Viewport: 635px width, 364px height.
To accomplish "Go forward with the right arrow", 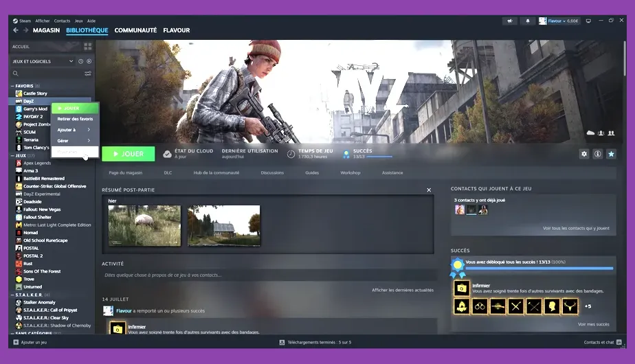I will [25, 30].
